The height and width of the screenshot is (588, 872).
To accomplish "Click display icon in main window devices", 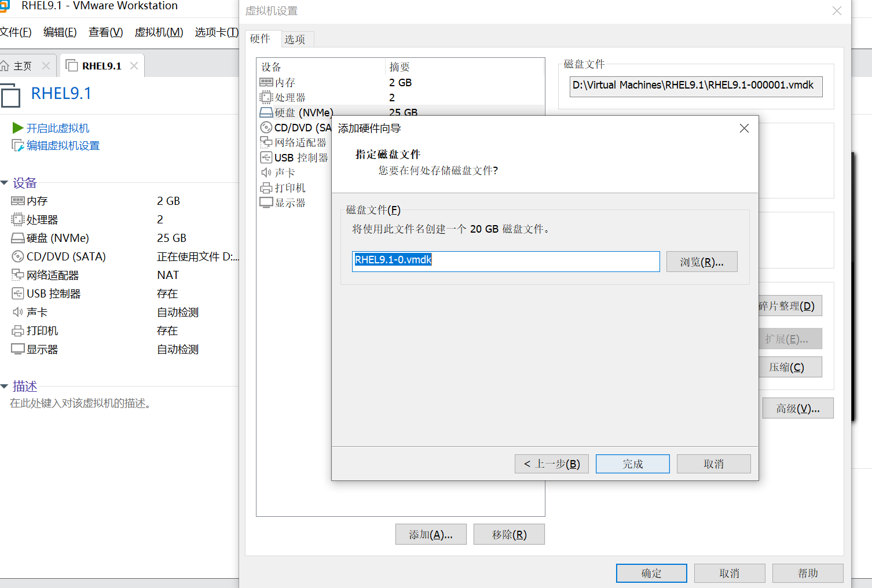I will [x=18, y=349].
